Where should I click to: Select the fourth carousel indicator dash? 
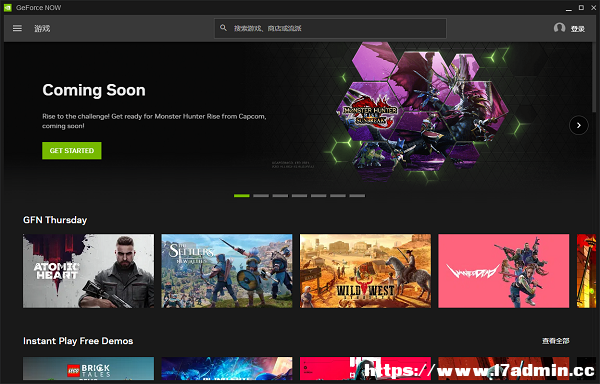click(299, 195)
